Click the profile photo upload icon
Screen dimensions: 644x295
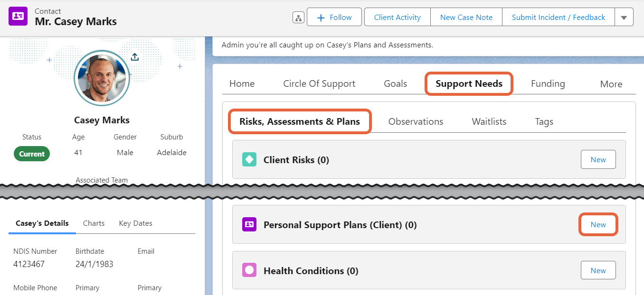134,56
